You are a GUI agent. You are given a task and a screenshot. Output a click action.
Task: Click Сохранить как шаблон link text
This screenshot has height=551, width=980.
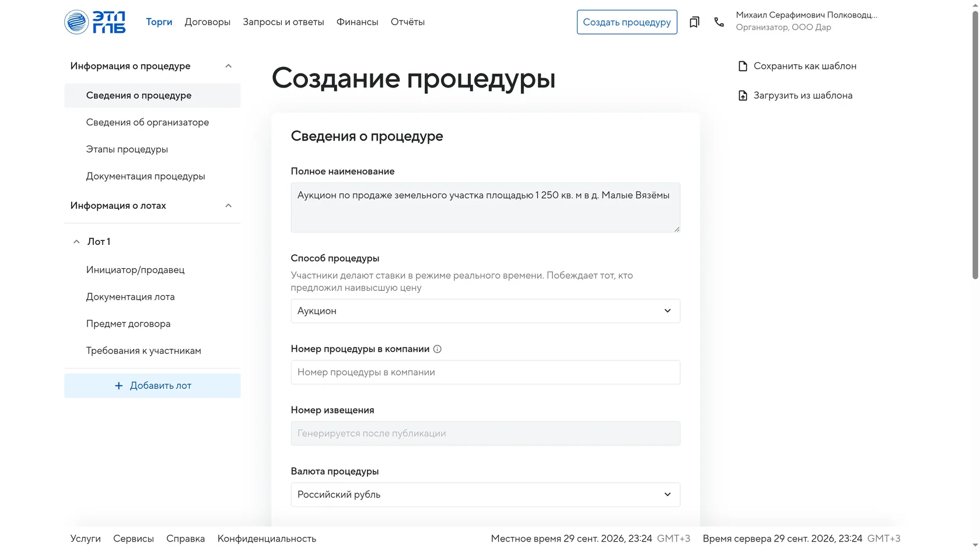pos(805,66)
